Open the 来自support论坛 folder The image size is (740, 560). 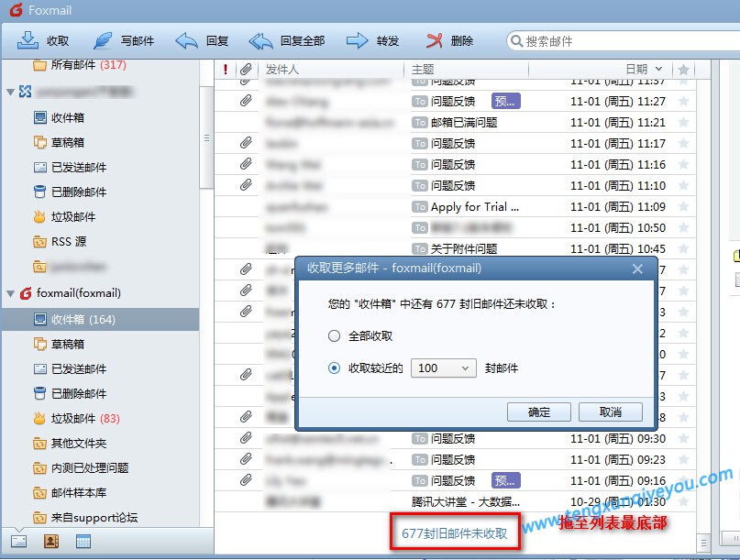coord(85,518)
